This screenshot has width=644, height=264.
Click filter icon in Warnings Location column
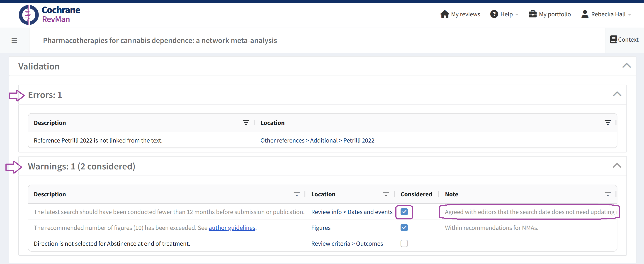click(x=386, y=194)
